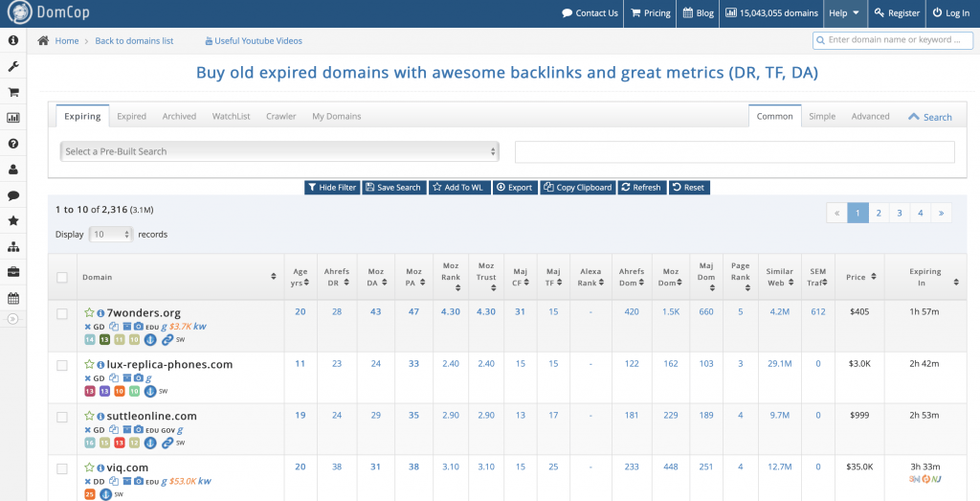The image size is (980, 501).
Task: Open the user profile sidebar icon
Action: coord(13,169)
